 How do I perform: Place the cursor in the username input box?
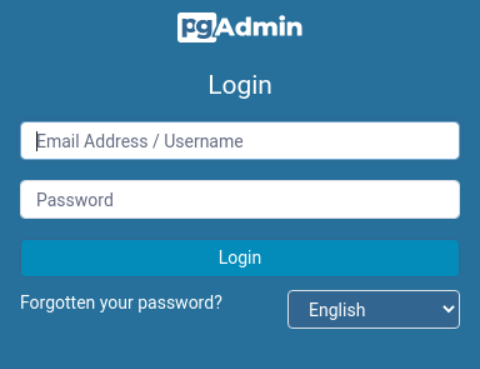[240, 141]
